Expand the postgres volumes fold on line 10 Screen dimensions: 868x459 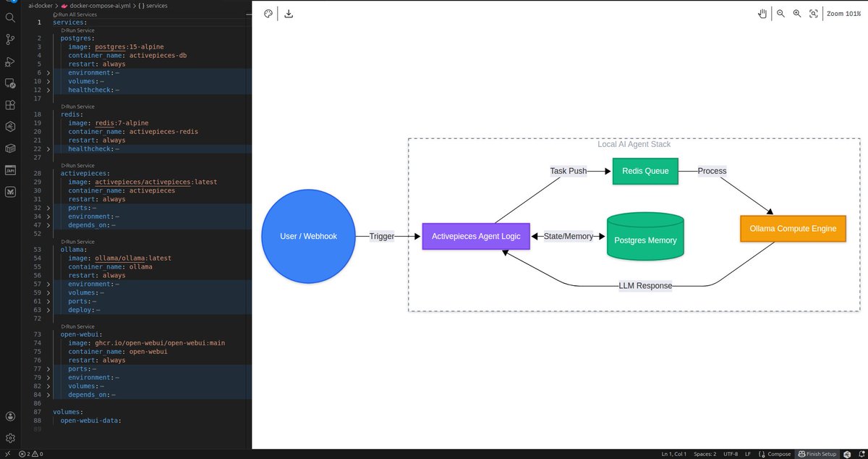(48, 81)
